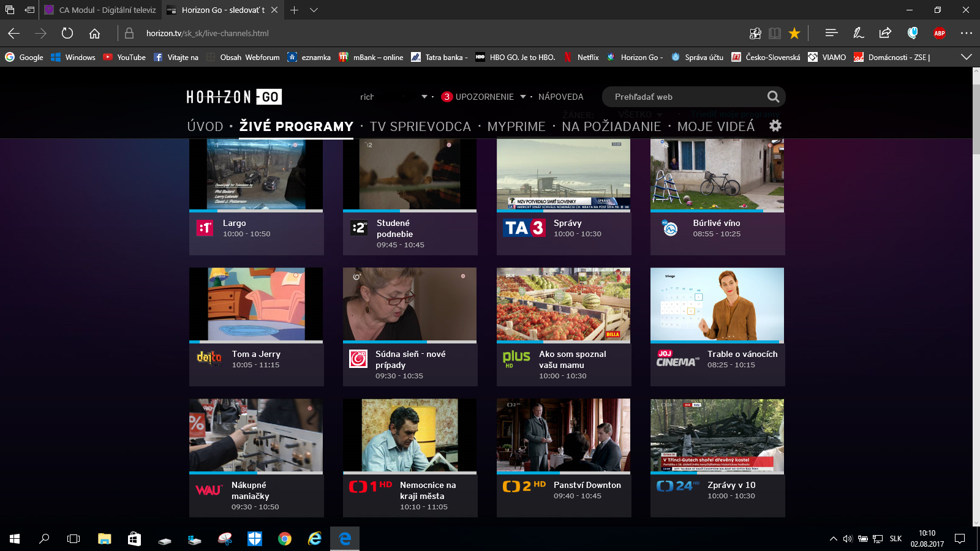Toggle the favorites star in address bar
The height and width of the screenshot is (551, 980).
794,33
